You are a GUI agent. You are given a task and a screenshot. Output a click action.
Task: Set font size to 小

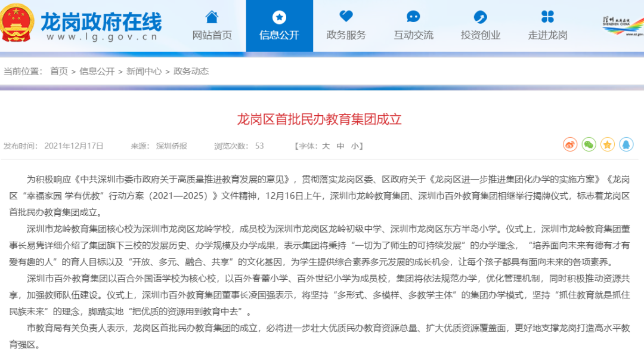(x=354, y=146)
